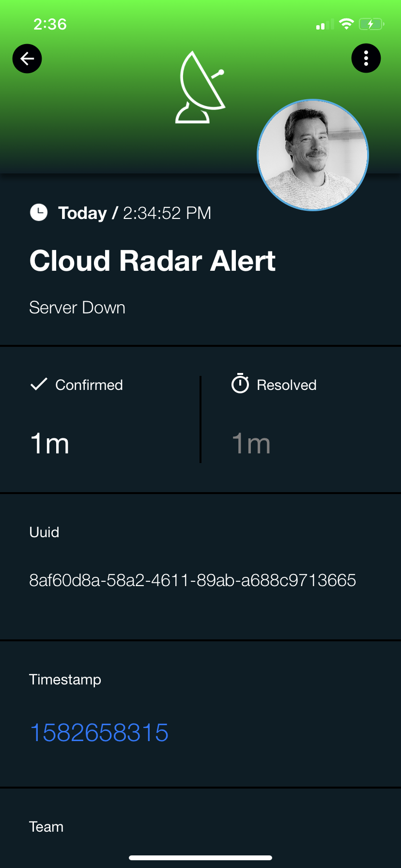This screenshot has width=401, height=868.
Task: Tap the Confirmed checkmark icon
Action: click(x=39, y=384)
